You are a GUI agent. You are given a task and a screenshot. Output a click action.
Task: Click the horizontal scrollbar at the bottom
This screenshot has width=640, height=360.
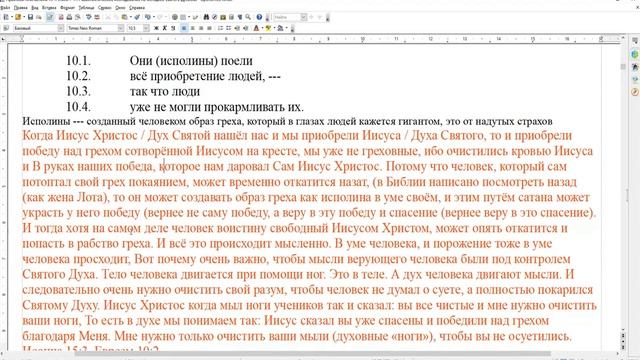click(x=312, y=354)
